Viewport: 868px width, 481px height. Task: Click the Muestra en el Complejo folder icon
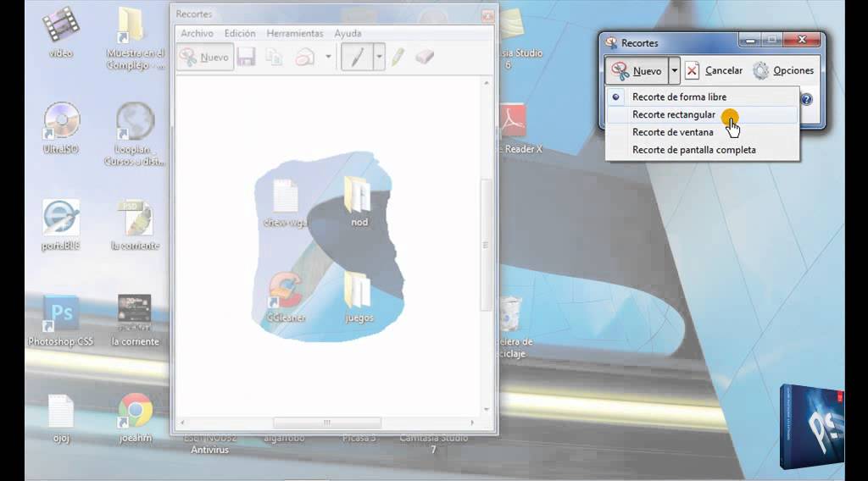click(135, 37)
